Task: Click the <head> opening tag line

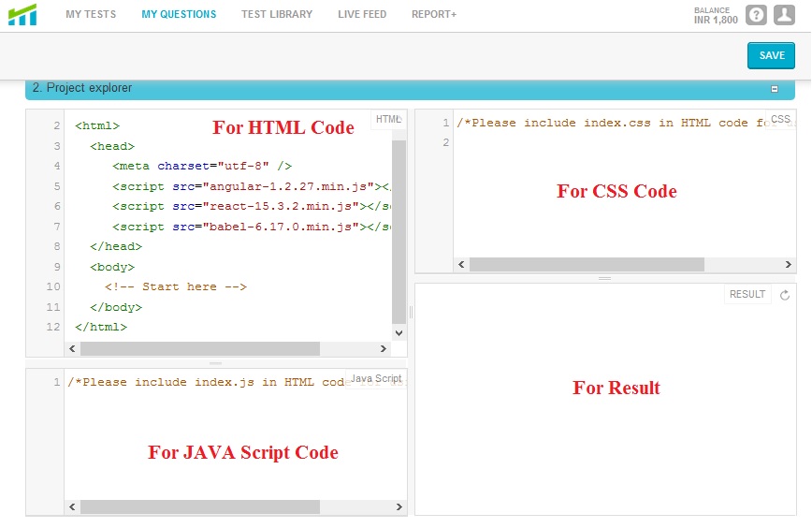Action: click(112, 146)
